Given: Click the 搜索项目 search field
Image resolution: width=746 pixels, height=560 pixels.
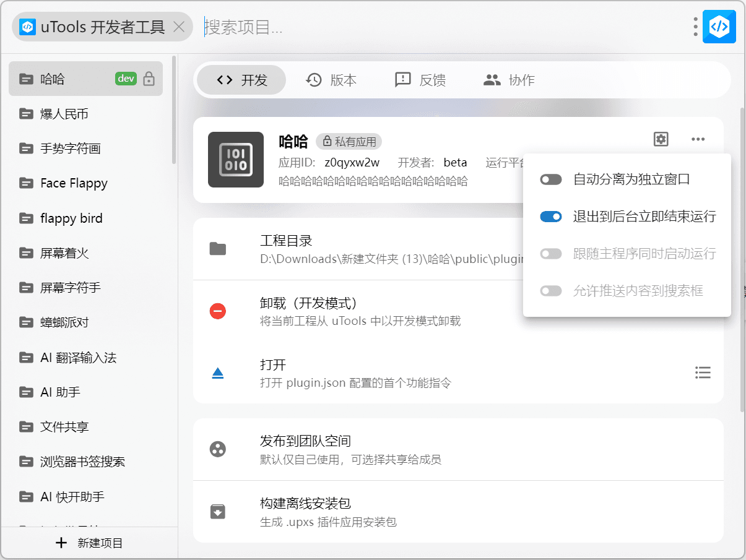Looking at the screenshot, I should (446, 27).
